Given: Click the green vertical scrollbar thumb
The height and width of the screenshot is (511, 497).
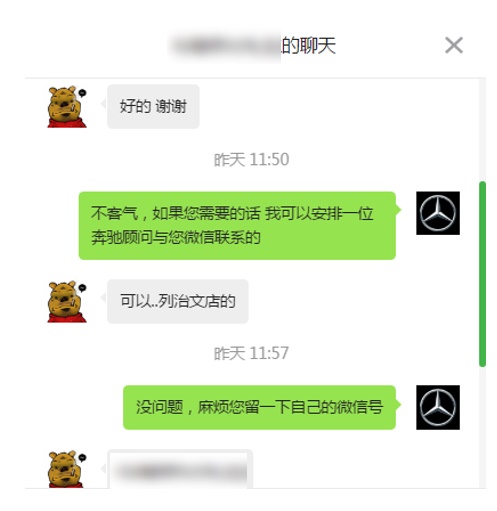Looking at the screenshot, I should click(482, 274).
